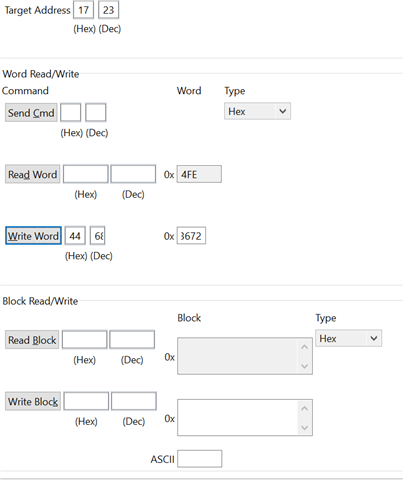Click the Write Word value field 3672
403x480 pixels.
191,236
